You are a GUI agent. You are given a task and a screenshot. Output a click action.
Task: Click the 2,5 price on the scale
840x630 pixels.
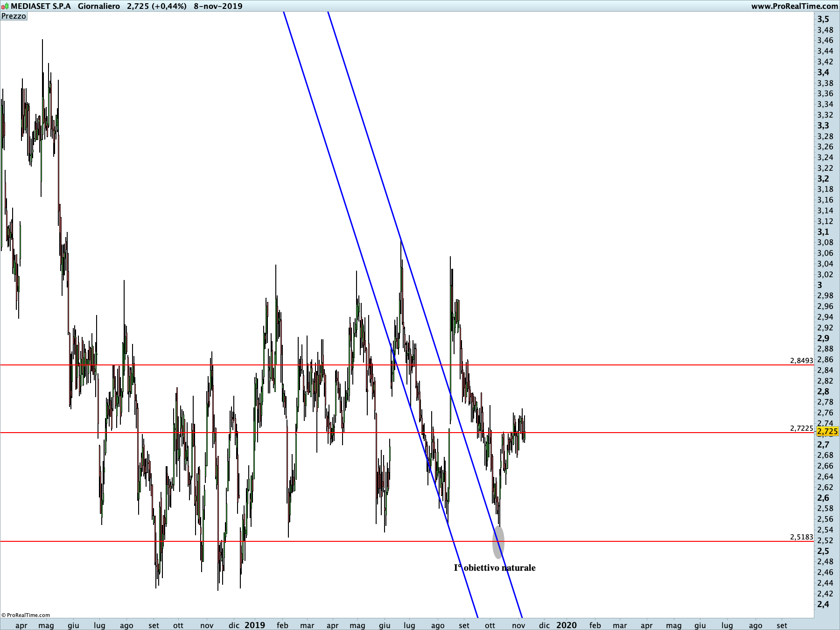click(823, 551)
